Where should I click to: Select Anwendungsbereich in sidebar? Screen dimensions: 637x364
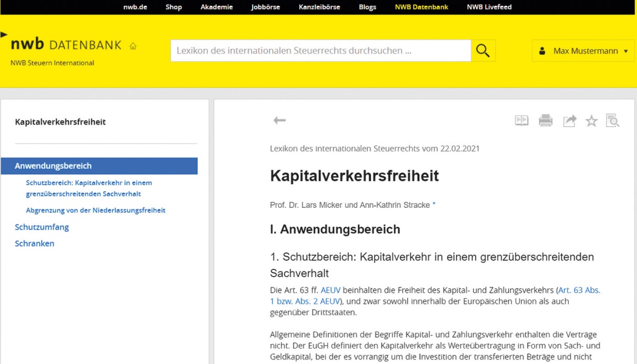pos(53,166)
